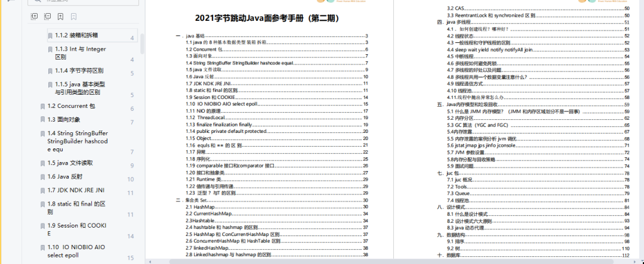The height and width of the screenshot is (264, 644).
Task: Click TOC entry 1.22 值传递与引用传递
Action: (209, 187)
